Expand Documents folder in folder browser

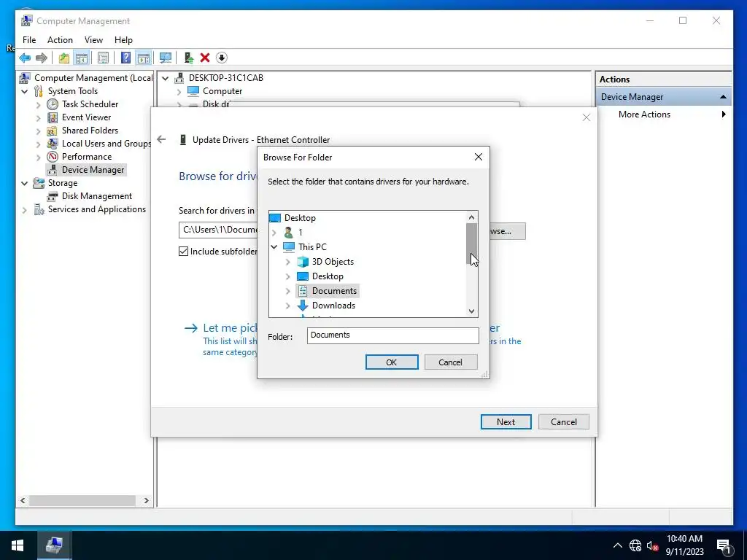[x=287, y=291]
